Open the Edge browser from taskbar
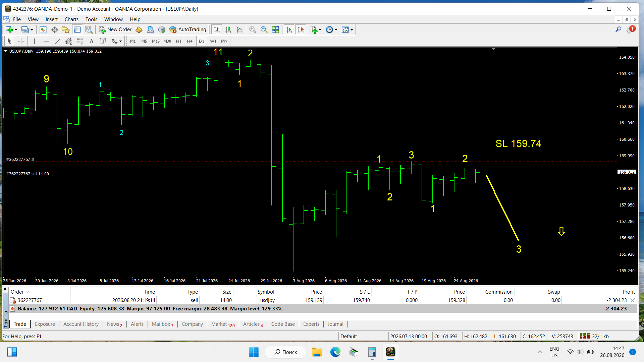Image resolution: width=644 pixels, height=362 pixels. [x=335, y=352]
